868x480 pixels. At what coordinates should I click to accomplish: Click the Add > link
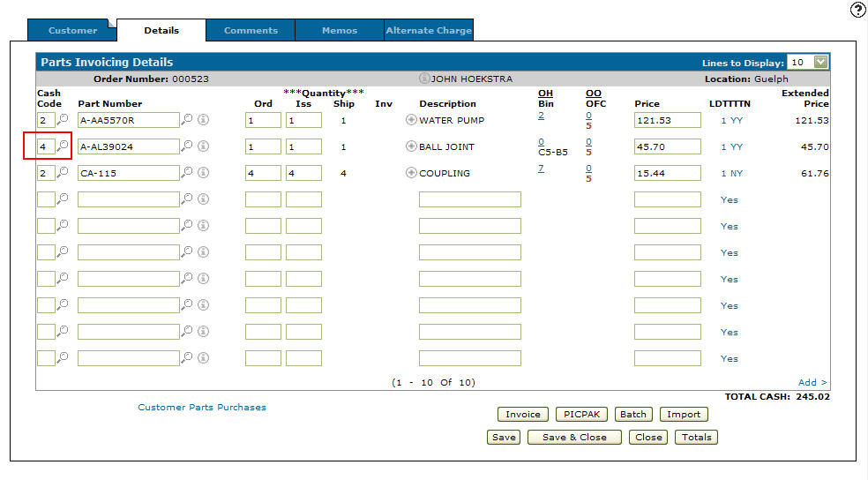pos(812,382)
